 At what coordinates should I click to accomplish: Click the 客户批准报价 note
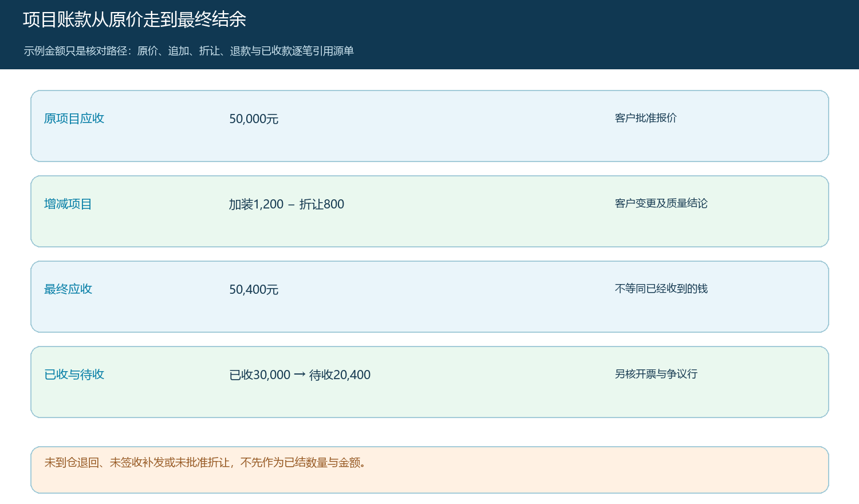click(646, 118)
